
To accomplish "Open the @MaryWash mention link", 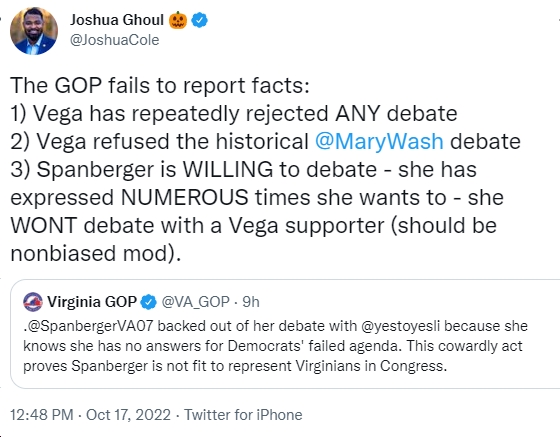I will 379,141.
